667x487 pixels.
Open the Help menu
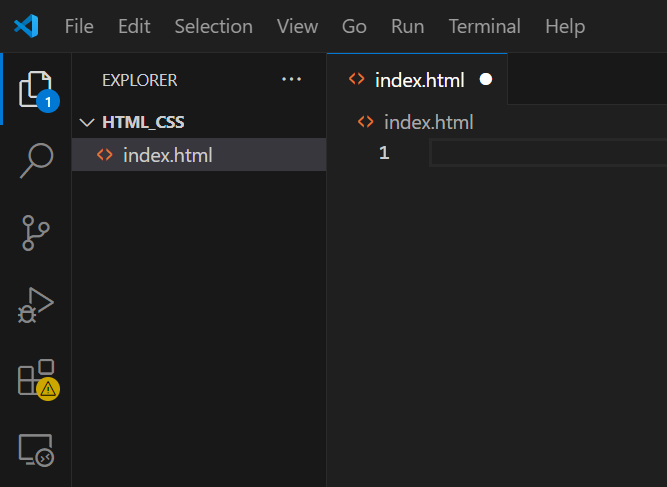(x=565, y=26)
